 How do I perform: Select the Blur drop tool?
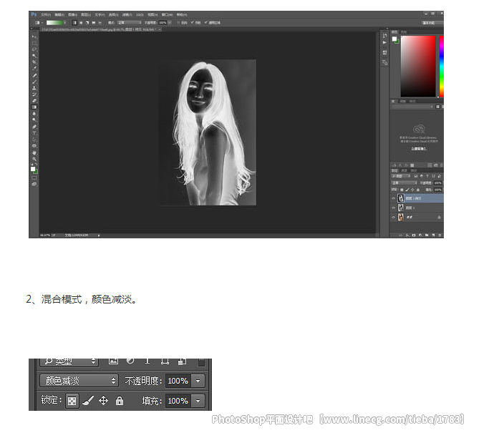point(34,114)
